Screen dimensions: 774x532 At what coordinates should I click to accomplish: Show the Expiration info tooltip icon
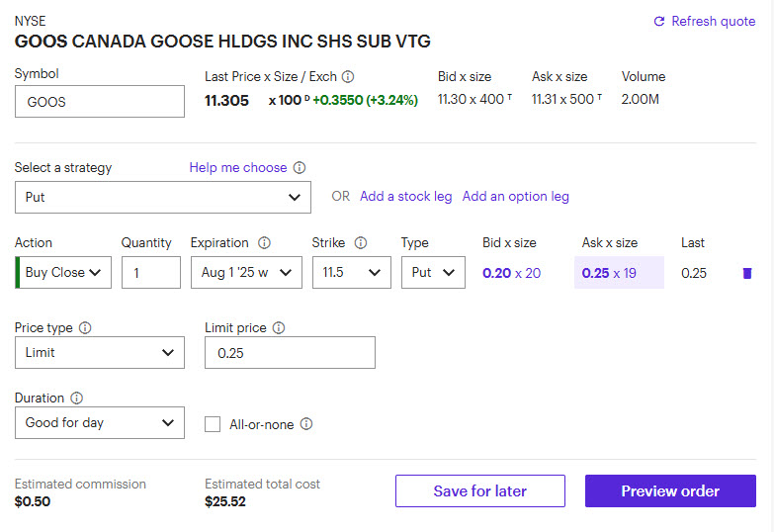(x=265, y=242)
